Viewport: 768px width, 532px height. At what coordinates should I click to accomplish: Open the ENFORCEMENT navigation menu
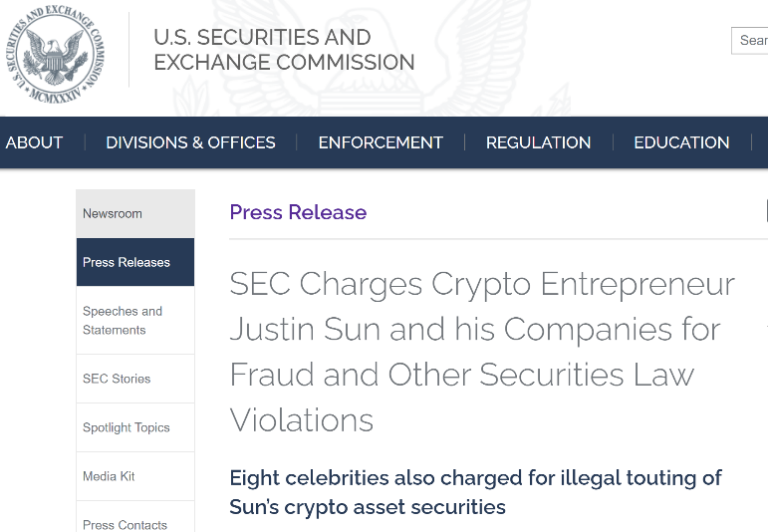(381, 142)
